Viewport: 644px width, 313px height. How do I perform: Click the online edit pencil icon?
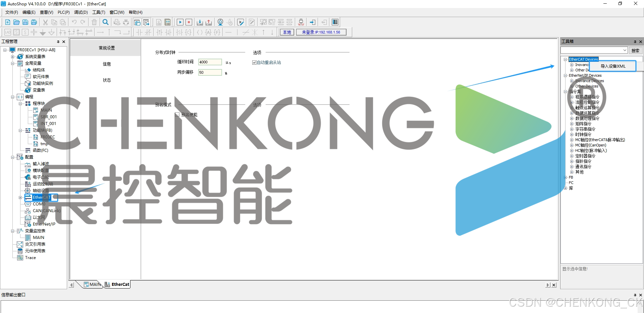(x=240, y=22)
